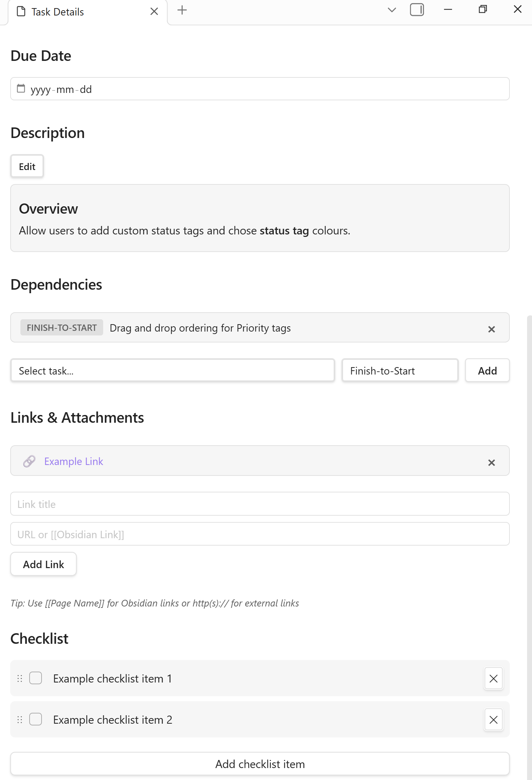Click the Add Link button
Image resolution: width=532 pixels, height=780 pixels.
(x=43, y=564)
